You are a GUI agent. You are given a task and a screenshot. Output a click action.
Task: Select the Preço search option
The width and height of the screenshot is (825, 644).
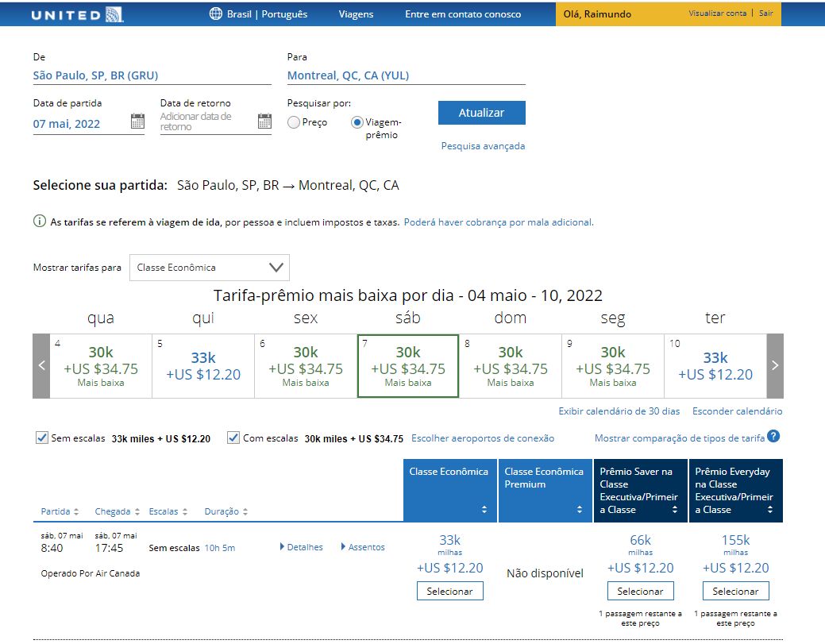click(294, 122)
